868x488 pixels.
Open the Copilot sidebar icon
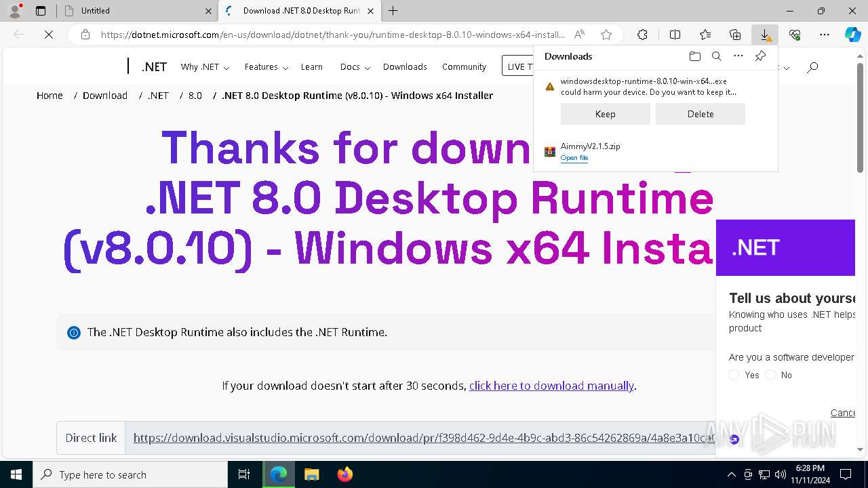853,35
